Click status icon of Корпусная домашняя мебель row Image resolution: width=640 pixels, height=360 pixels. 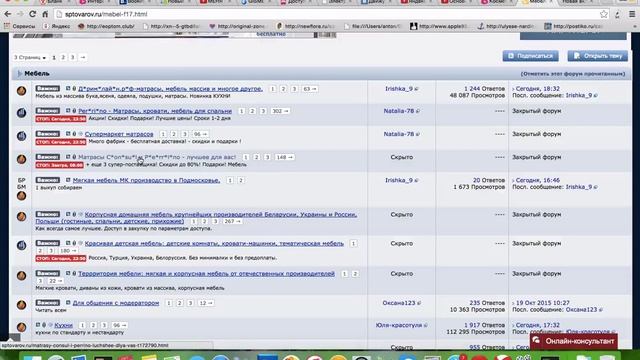[22, 216]
